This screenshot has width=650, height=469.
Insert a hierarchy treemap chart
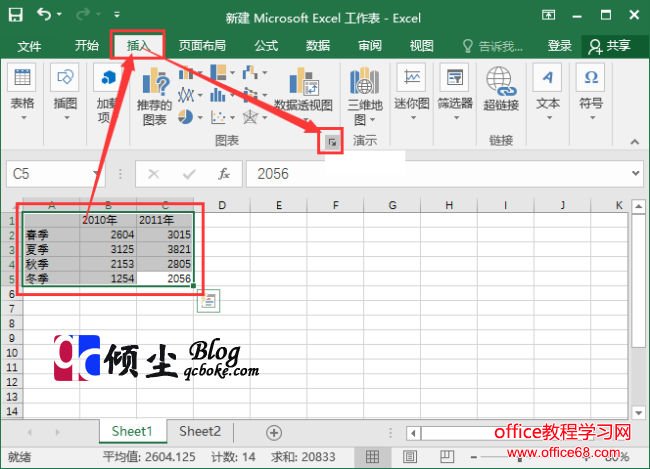(x=218, y=73)
